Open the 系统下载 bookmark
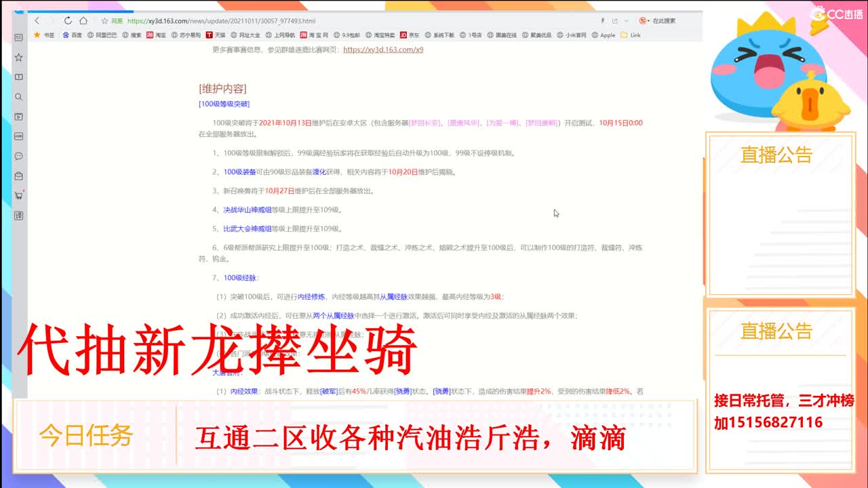Screen dimensions: 868x488 tap(440, 35)
